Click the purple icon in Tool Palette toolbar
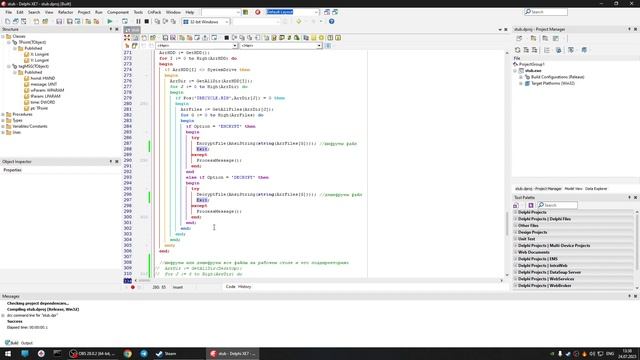The width and height of the screenshot is (640, 360). [531, 205]
